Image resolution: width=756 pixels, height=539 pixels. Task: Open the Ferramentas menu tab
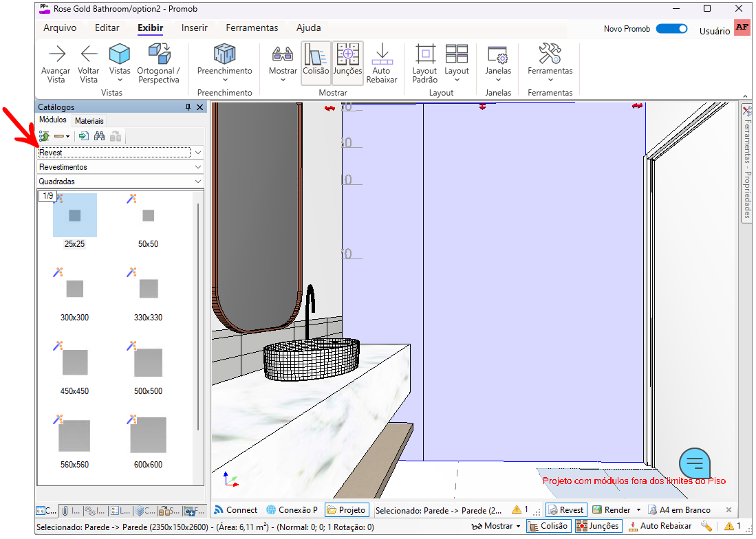click(252, 28)
